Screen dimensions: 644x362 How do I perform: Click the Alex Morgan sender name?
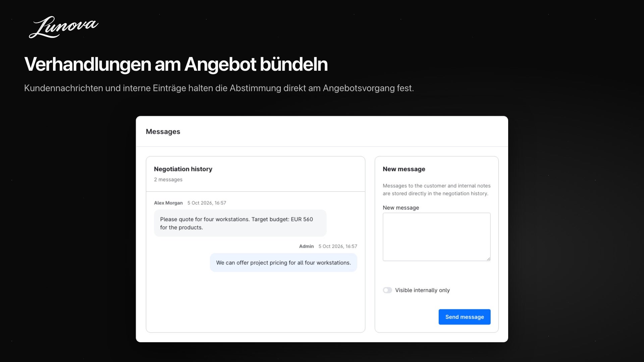click(x=168, y=203)
